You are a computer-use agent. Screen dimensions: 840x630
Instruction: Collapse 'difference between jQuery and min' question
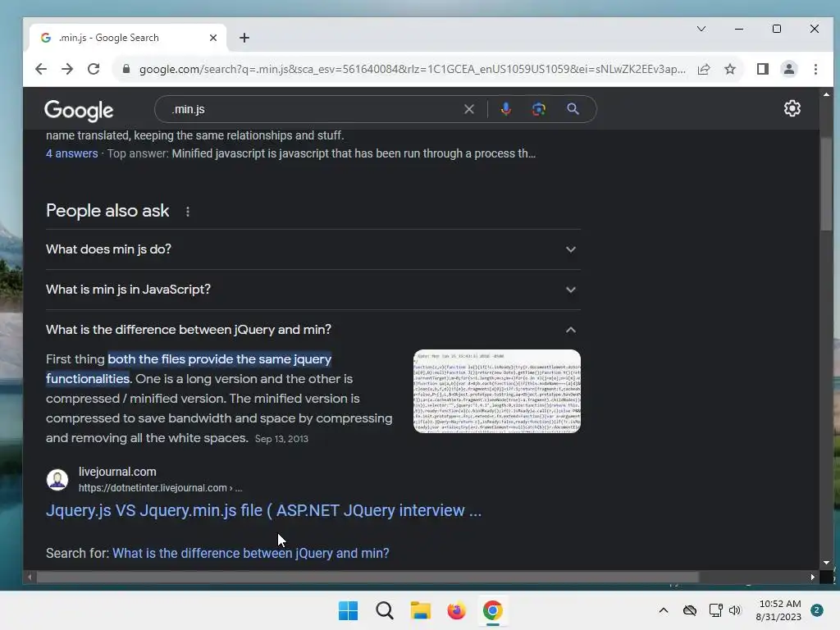pyautogui.click(x=313, y=330)
